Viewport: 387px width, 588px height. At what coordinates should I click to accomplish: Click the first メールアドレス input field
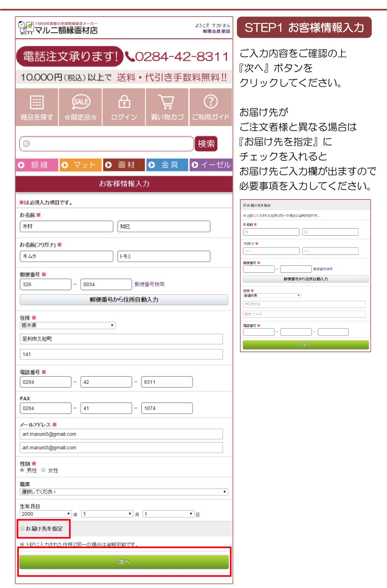tap(121, 434)
